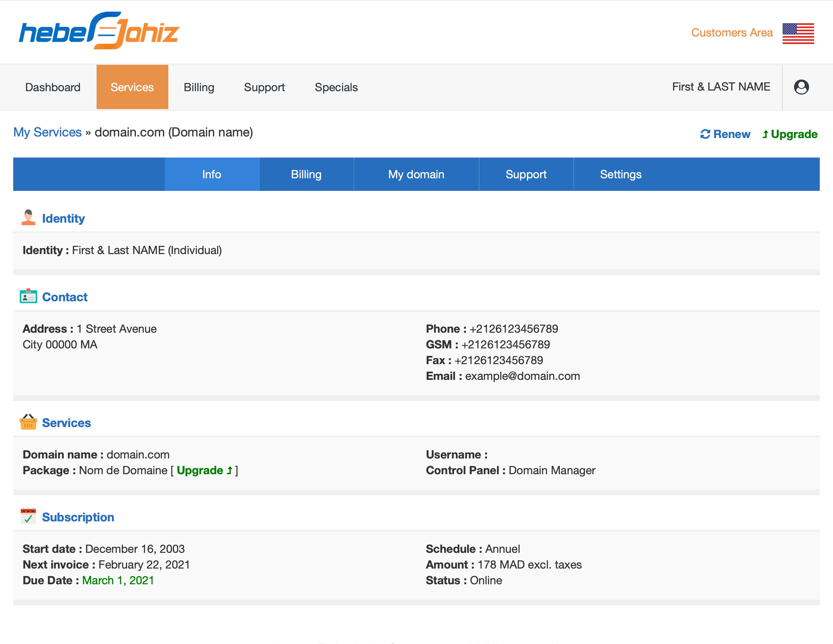833x644 pixels.
Task: Switch to the Info tab
Action: pos(212,174)
